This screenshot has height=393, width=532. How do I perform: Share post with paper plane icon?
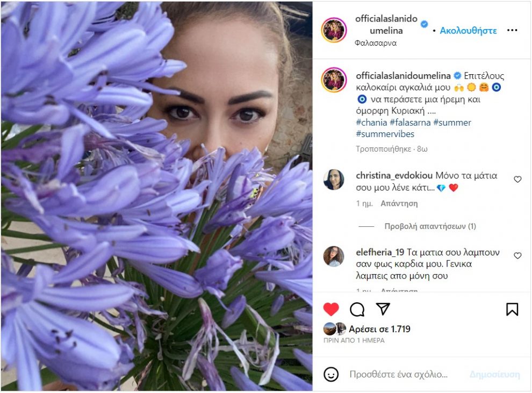(383, 309)
